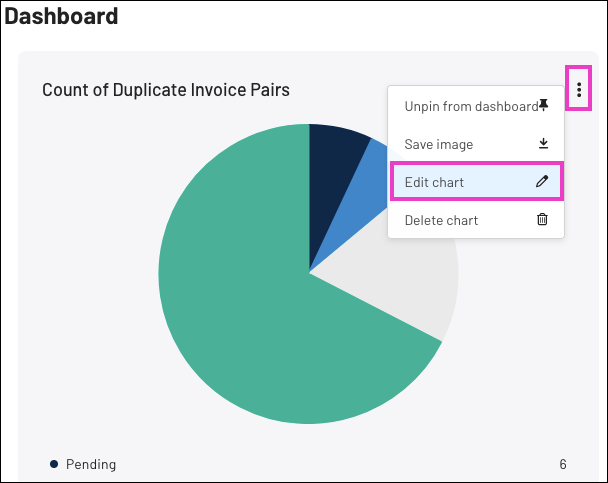Choose Save image from the menu

(476, 144)
